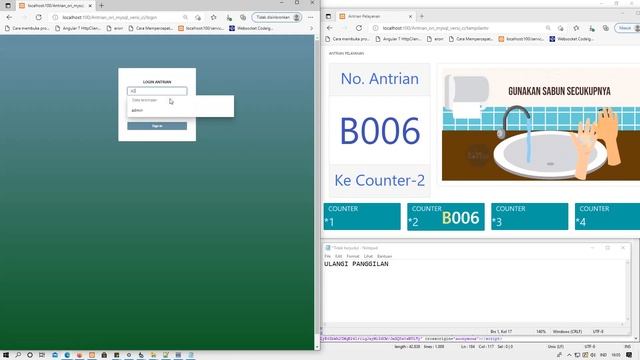Click zoom magnifier in left address bar

(x=185, y=17)
